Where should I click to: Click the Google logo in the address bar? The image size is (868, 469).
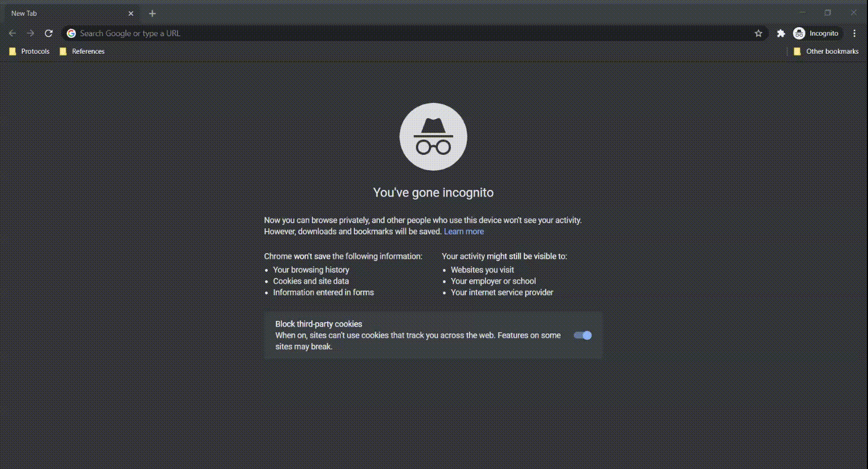[x=71, y=33]
